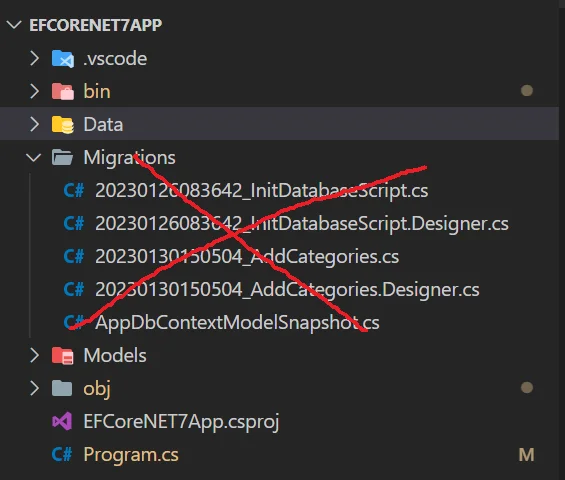
Task: Click the bin folder icon
Action: point(63,91)
